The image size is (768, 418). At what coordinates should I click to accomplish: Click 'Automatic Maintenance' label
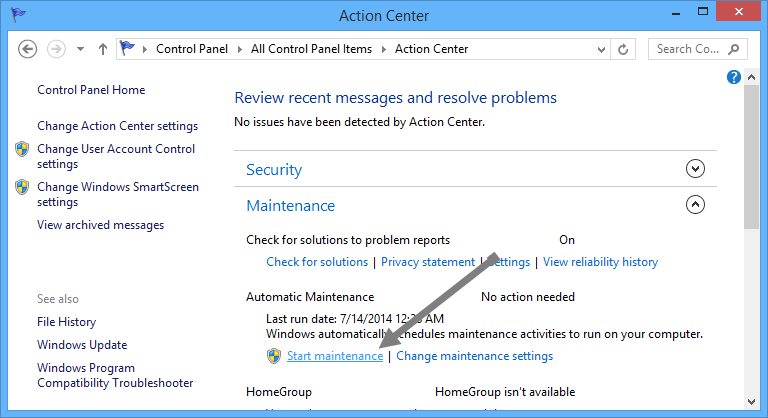[310, 297]
